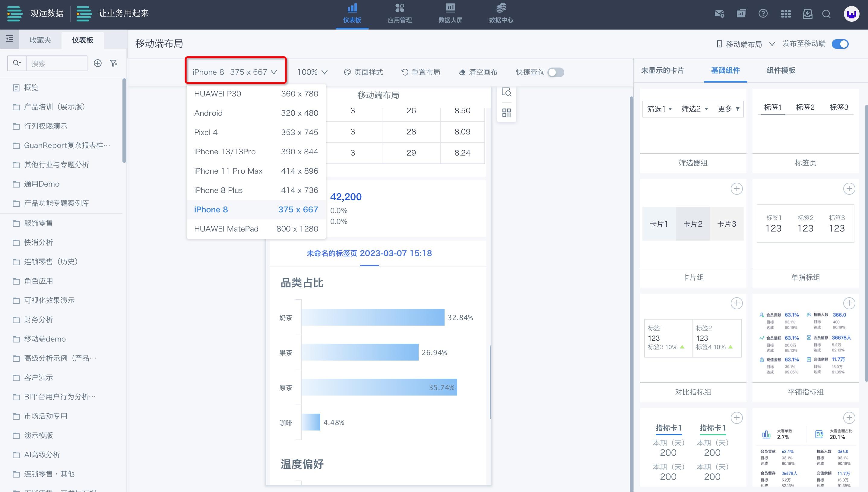Viewport: 868px width, 492px height.
Task: Switch to 组件模板 tab
Action: (781, 70)
